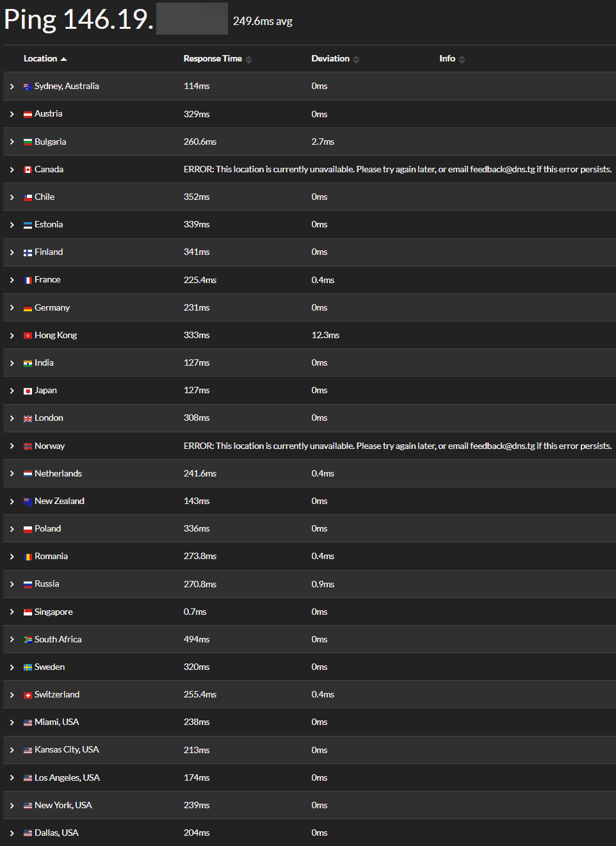Click the Netherlands location name
The height and width of the screenshot is (846, 616).
(58, 474)
